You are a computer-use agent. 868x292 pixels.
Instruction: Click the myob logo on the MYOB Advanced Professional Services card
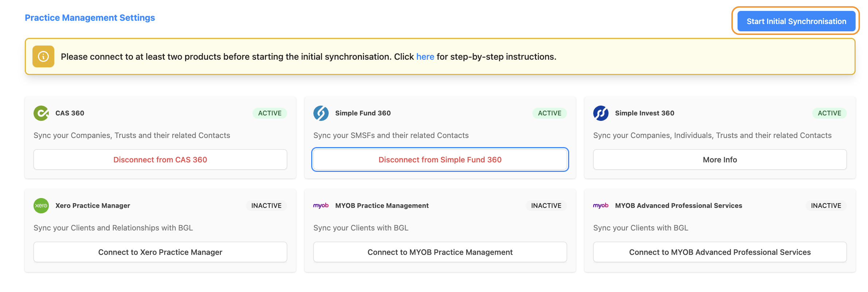[601, 206]
